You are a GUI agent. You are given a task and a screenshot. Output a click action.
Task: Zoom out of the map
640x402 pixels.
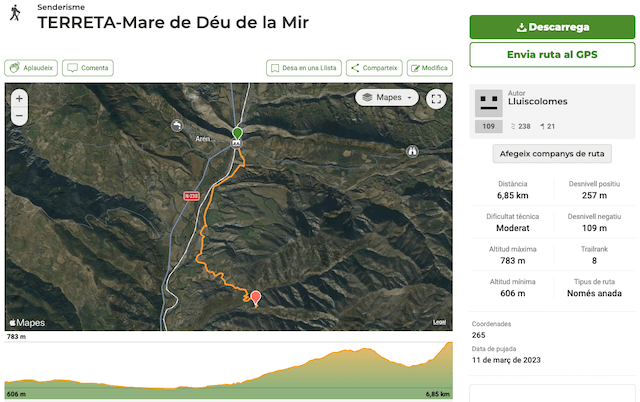point(19,116)
